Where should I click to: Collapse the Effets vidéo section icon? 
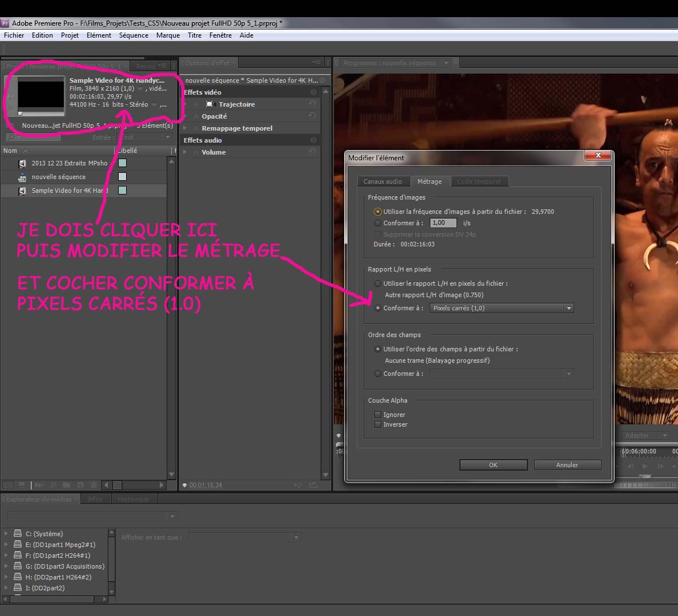[x=313, y=92]
